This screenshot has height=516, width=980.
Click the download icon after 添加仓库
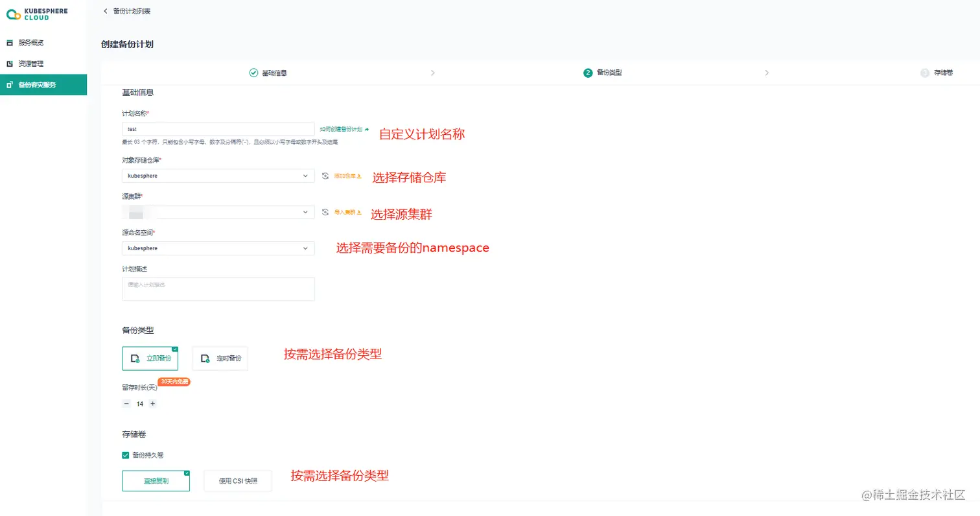[x=359, y=176]
